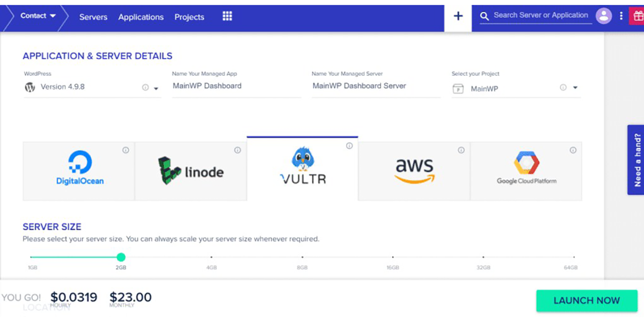Open the Applications menu
Image resolution: width=644 pixels, height=322 pixels.
[x=141, y=17]
